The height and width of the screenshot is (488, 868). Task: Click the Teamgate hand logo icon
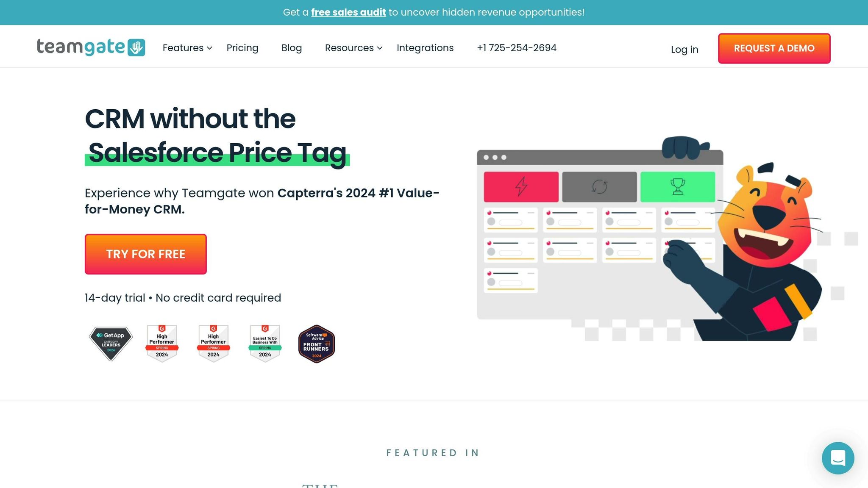tap(137, 47)
